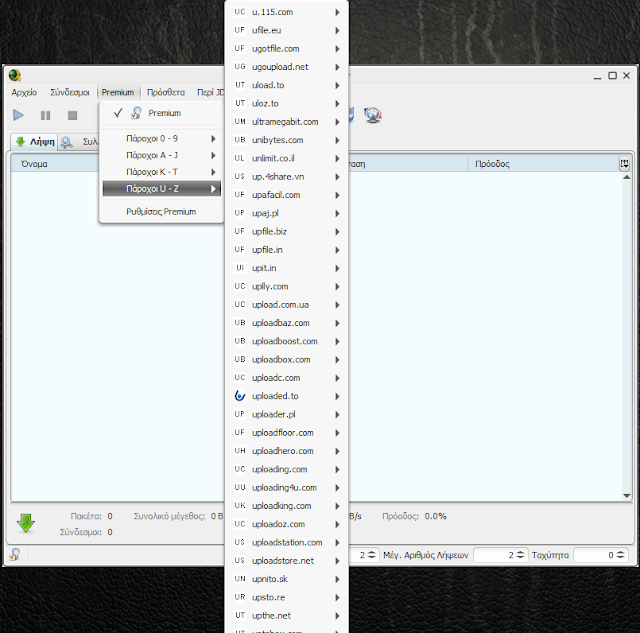The width and height of the screenshot is (640, 633).
Task: Click the Όνομα column header
Action: 55,164
